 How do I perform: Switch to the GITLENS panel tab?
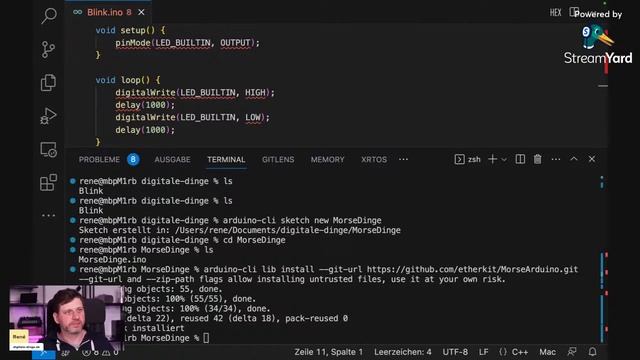coord(278,160)
